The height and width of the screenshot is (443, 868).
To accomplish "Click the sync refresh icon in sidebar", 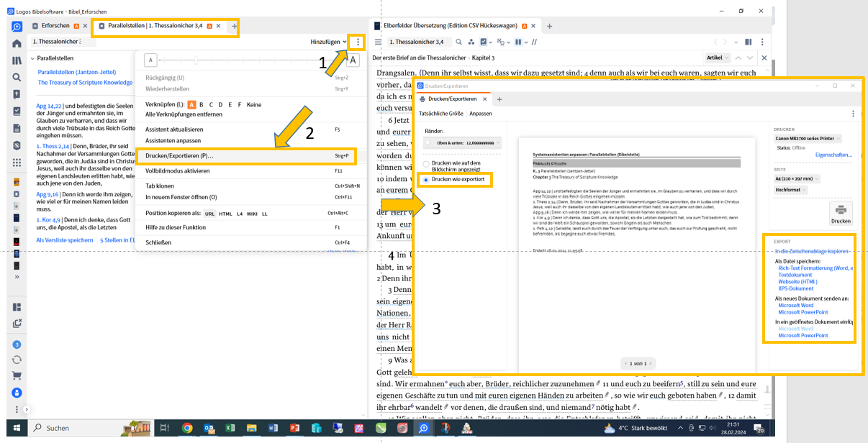I will [17, 359].
